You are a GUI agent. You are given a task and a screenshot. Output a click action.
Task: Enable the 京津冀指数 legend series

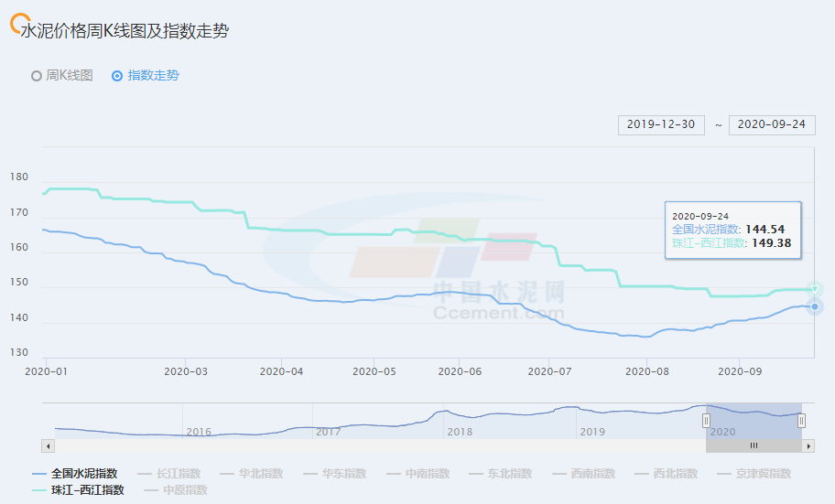pyautogui.click(x=754, y=474)
